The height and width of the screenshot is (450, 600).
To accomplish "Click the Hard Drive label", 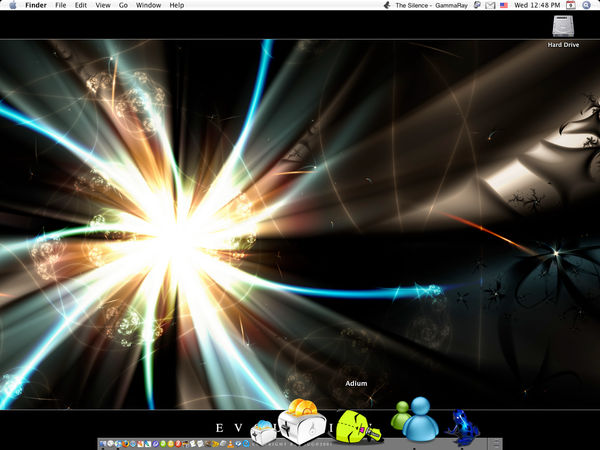I will [x=563, y=45].
